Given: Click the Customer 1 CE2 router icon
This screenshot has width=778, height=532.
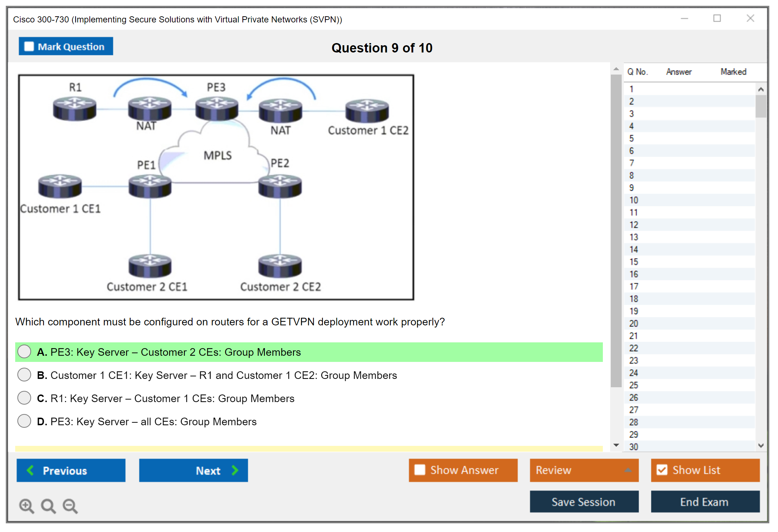Looking at the screenshot, I should [x=367, y=111].
